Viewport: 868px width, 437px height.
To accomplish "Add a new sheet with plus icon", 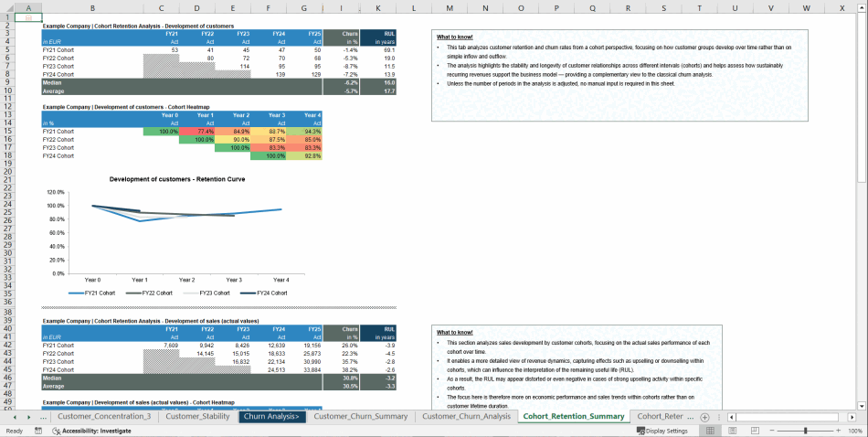I will point(704,417).
